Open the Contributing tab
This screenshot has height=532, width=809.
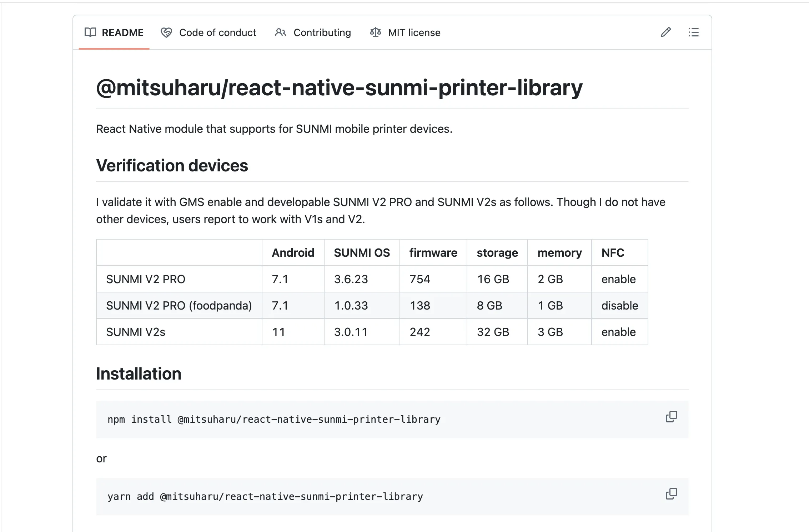(x=322, y=32)
